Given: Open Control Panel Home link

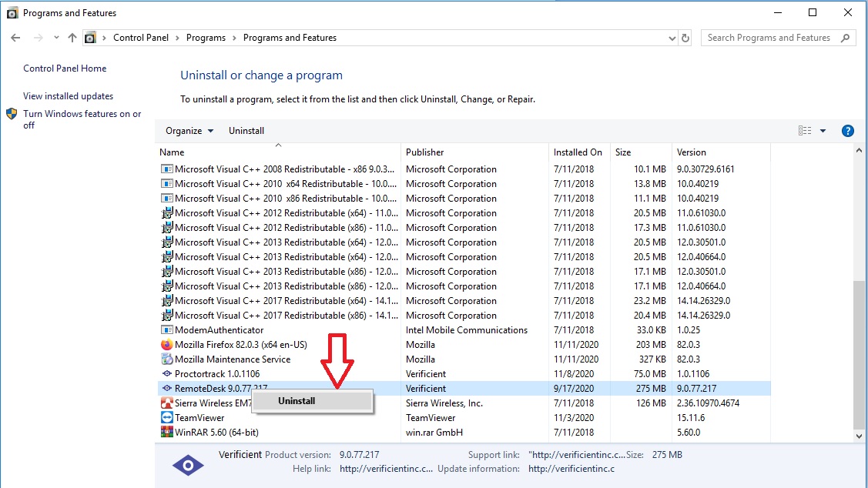Looking at the screenshot, I should [x=65, y=68].
